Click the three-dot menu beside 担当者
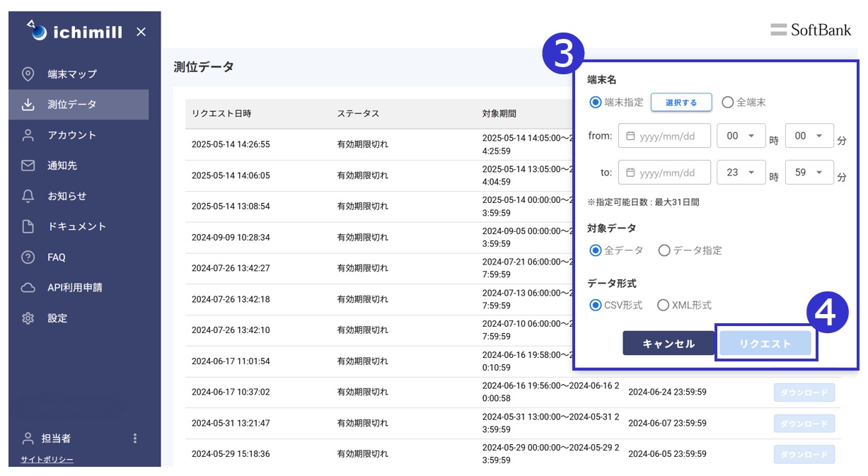Viewport: 868px width, 476px height. click(x=134, y=439)
